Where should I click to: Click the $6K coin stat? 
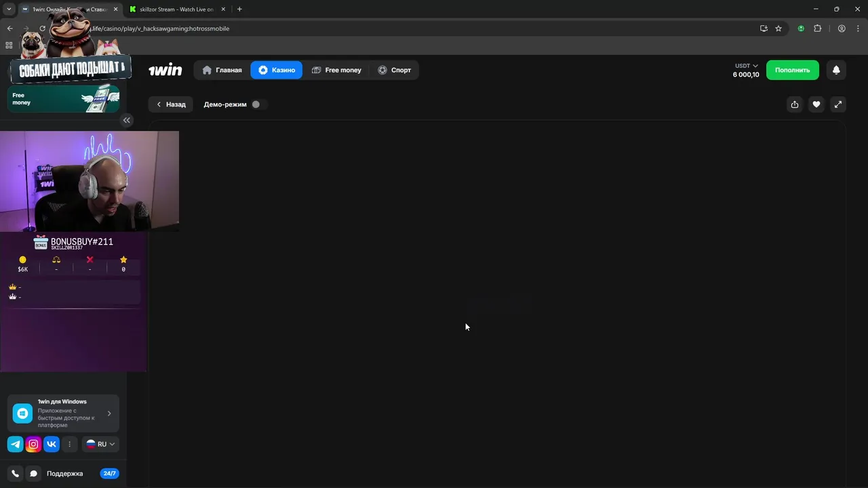click(x=23, y=264)
